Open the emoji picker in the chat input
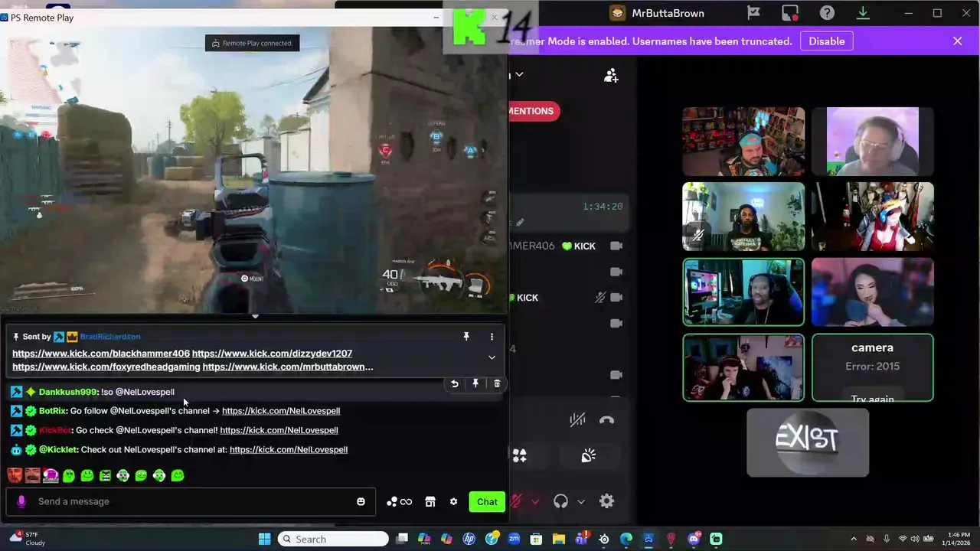The image size is (980, 551). pos(361,502)
